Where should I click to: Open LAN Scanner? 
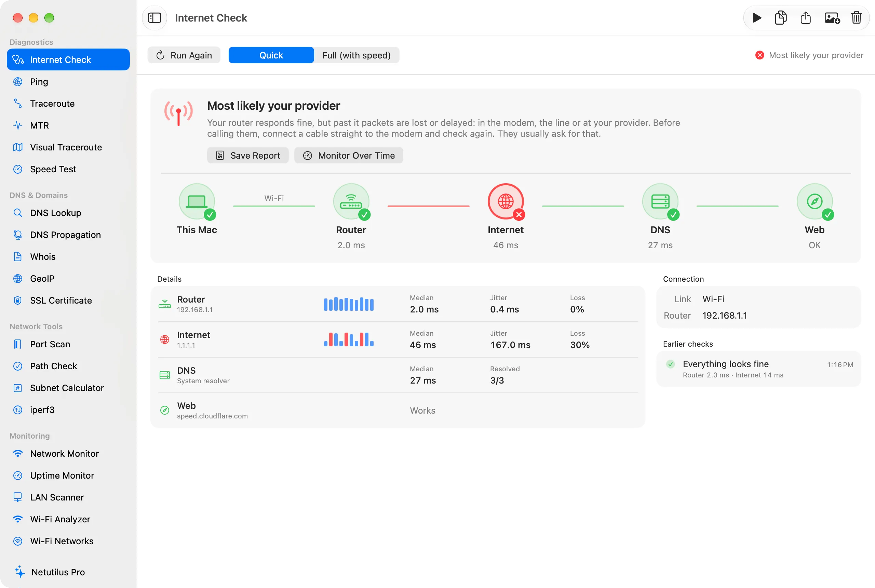pyautogui.click(x=68, y=497)
